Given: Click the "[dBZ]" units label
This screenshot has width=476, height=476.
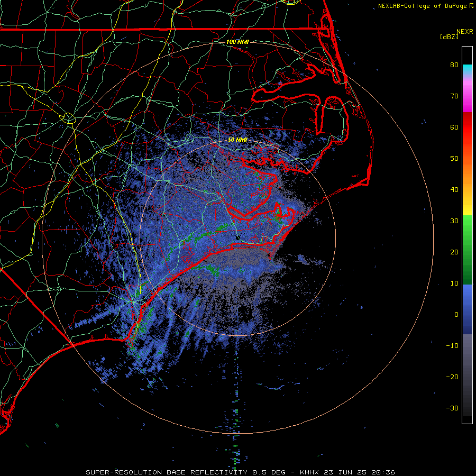Looking at the screenshot, I should pos(449,36).
